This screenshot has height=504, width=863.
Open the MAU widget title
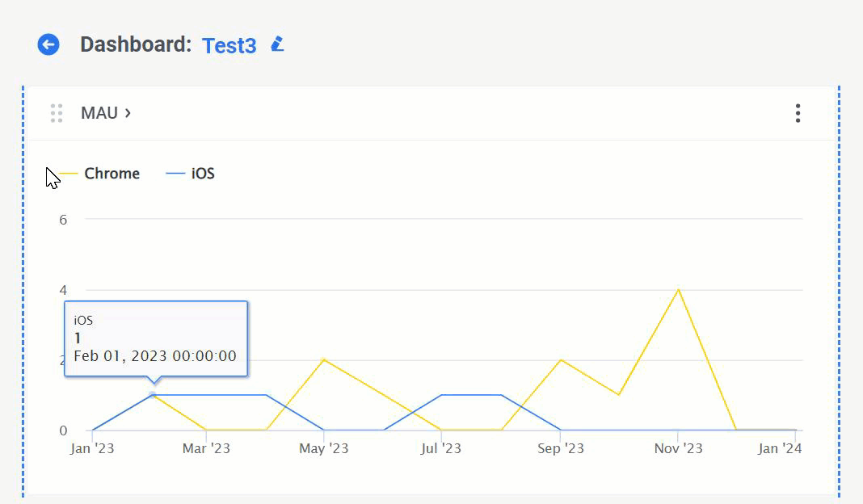point(99,113)
